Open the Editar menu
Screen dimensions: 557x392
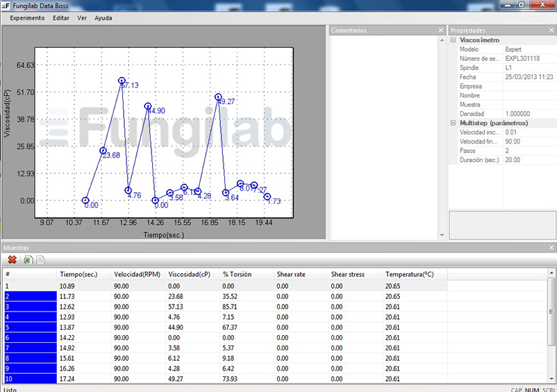61,18
